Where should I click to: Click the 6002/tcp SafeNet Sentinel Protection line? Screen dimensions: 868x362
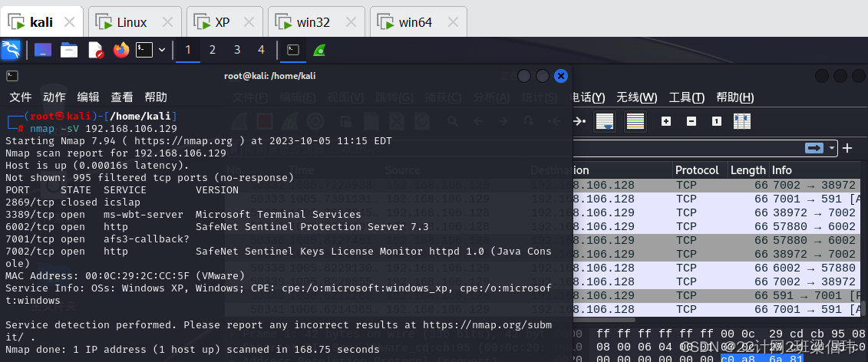pos(217,226)
